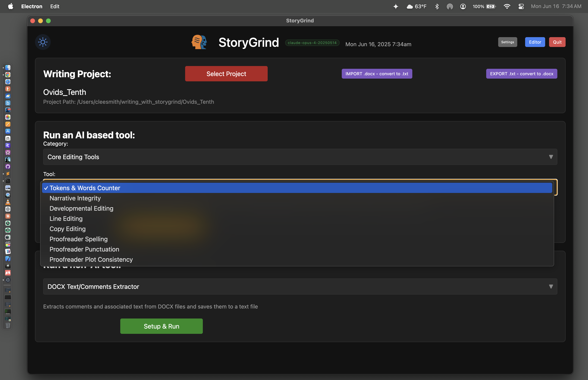The height and width of the screenshot is (380, 588).
Task: Toggle the light/dark theme sun icon
Action: (43, 42)
